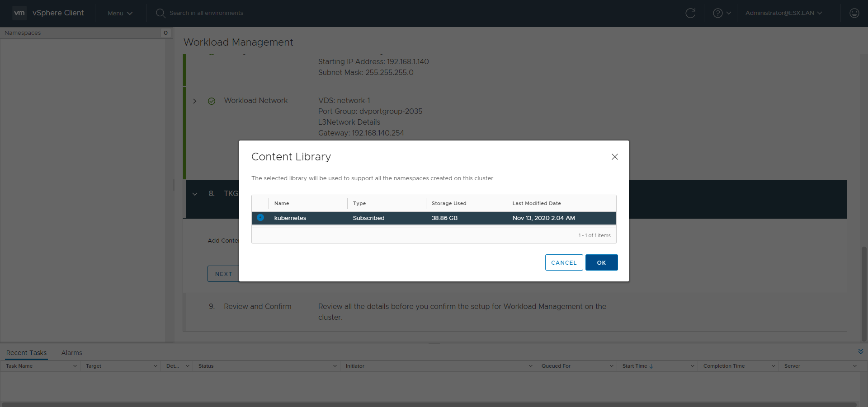Click the Workload Network green check icon
Viewport: 868px width, 407px height.
click(212, 101)
